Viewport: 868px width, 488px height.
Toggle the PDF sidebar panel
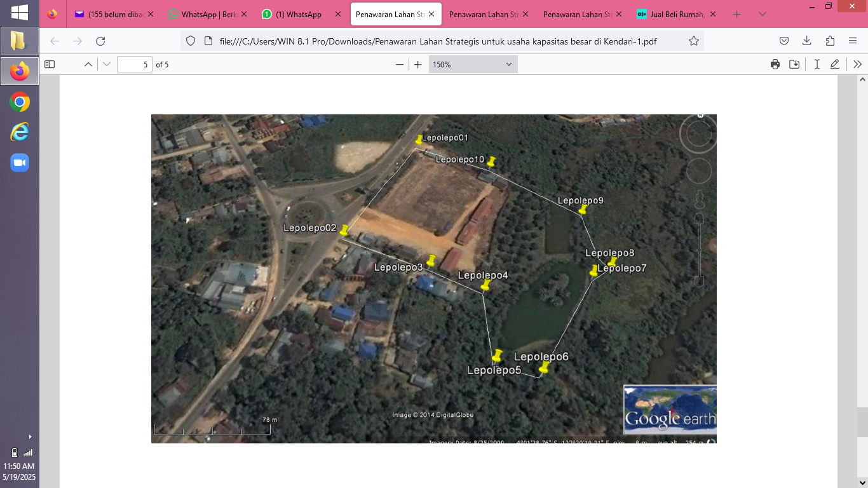[x=50, y=64]
